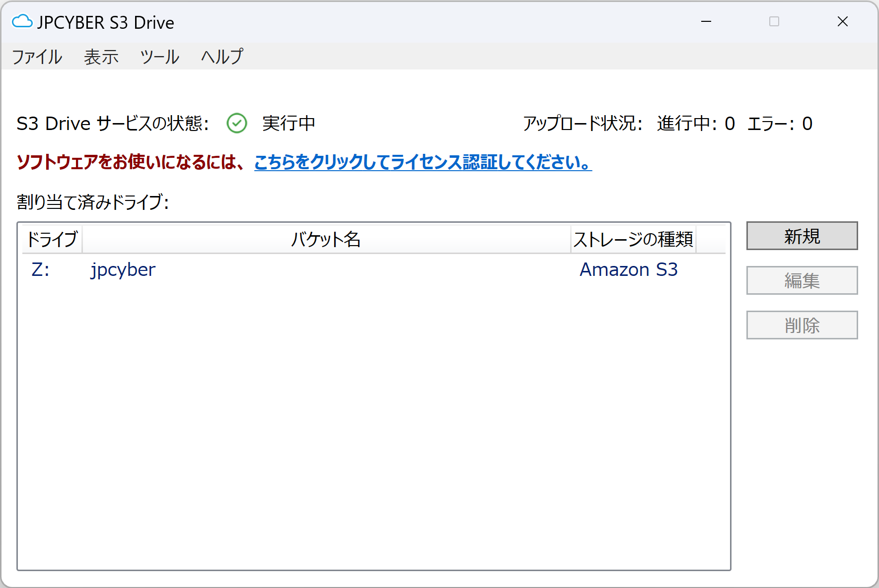The height and width of the screenshot is (588, 879).
Task: Click the バケット名 column header
Action: (327, 240)
